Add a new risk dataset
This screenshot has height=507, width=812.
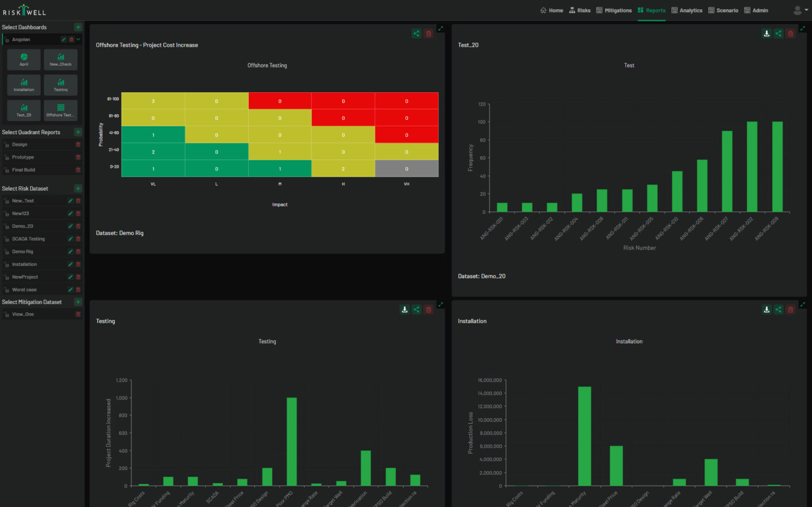tap(78, 188)
